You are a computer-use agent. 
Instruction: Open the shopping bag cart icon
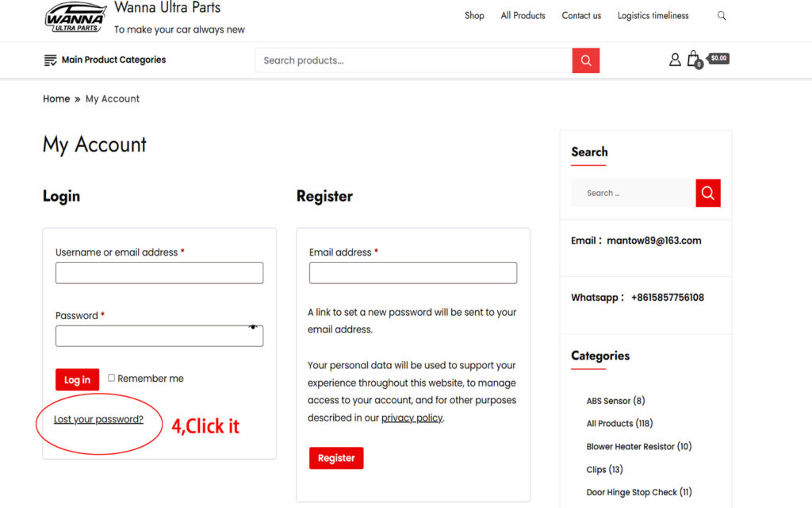pos(694,59)
